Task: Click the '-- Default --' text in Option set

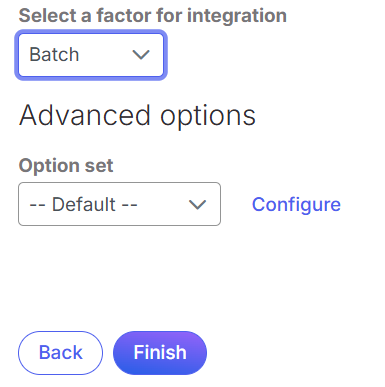Action: pos(83,204)
